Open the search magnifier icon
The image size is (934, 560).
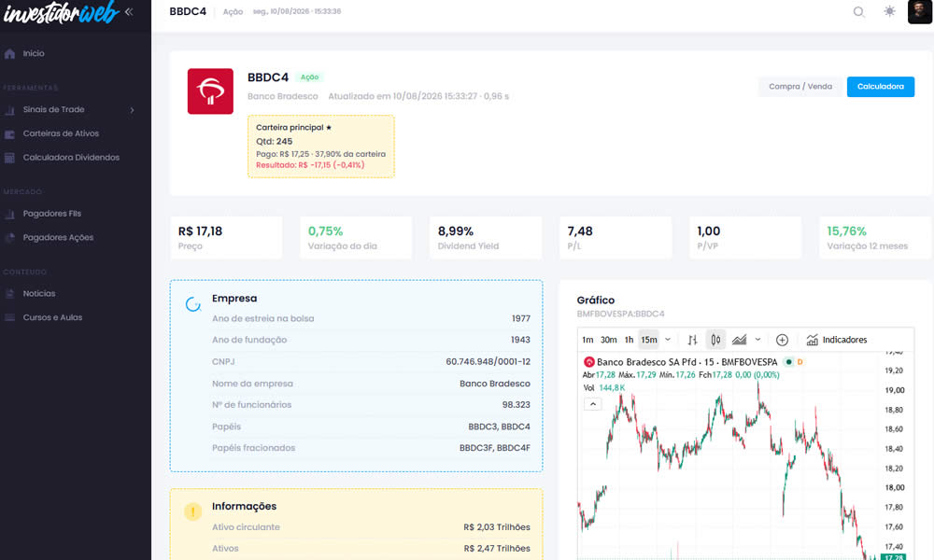pos(858,12)
